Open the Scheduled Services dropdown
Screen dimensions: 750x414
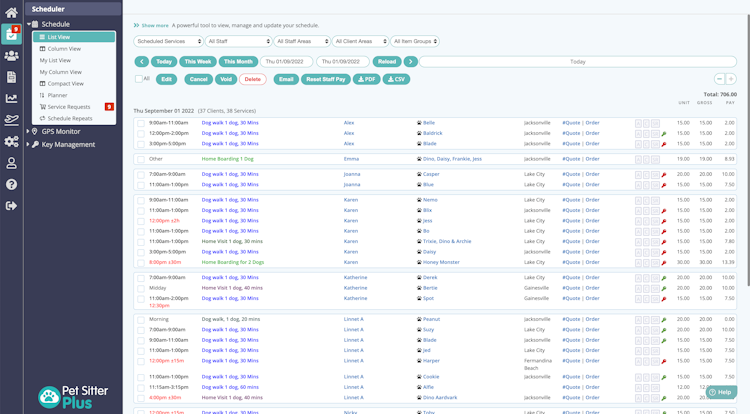pyautogui.click(x=168, y=42)
